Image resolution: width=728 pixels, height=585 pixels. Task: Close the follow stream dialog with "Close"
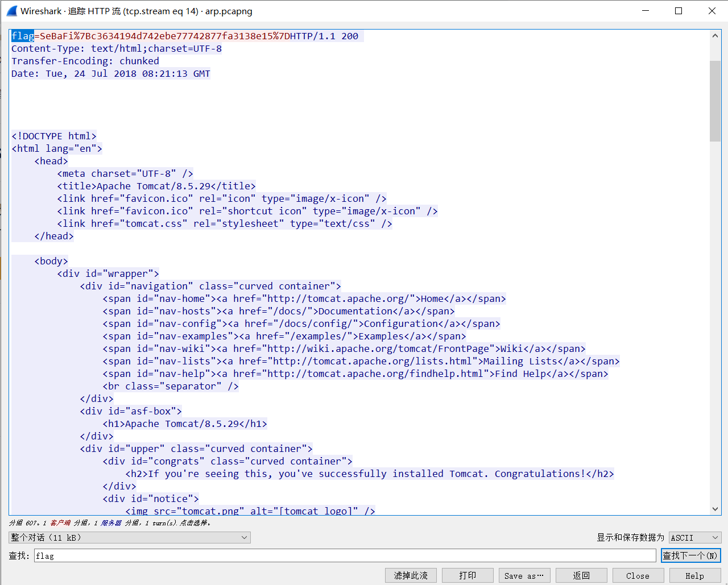tap(638, 575)
